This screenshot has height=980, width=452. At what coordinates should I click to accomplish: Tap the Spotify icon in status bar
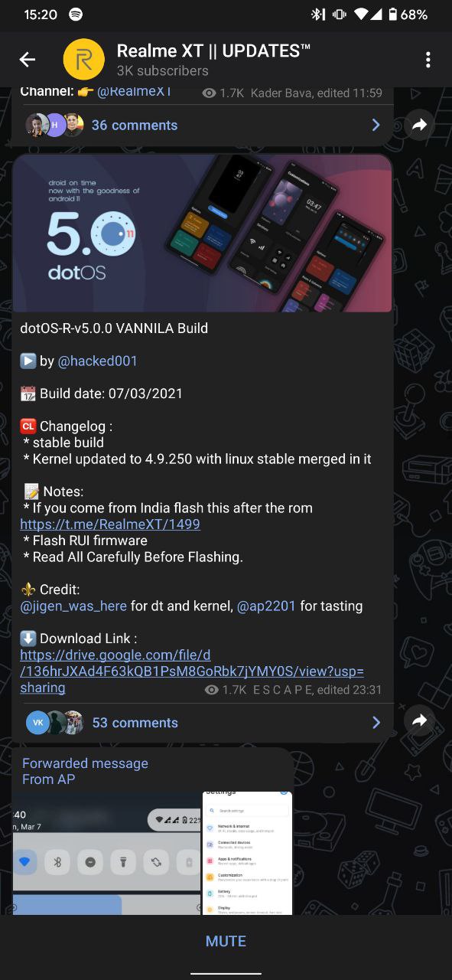point(76,15)
